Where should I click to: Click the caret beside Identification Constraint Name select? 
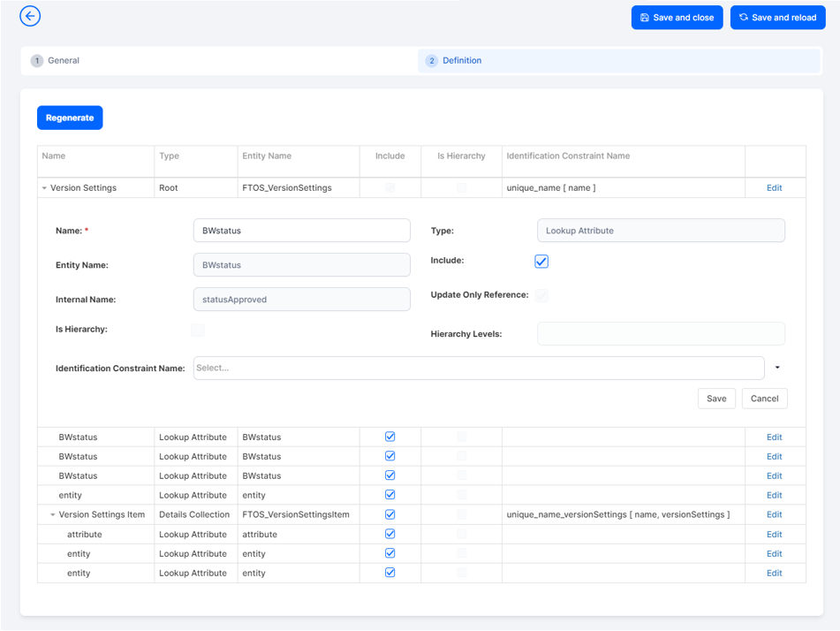[776, 368]
